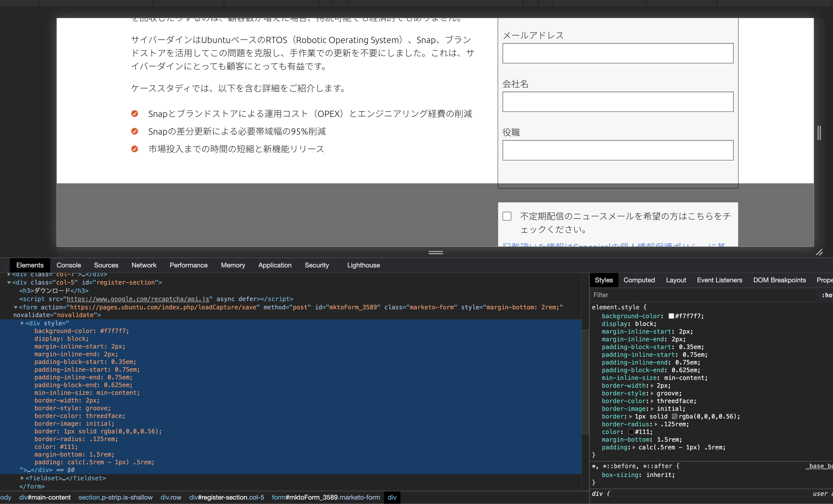This screenshot has height=504, width=833.
Task: Grab the diagonal viewport resize corner handle
Action: [819, 252]
